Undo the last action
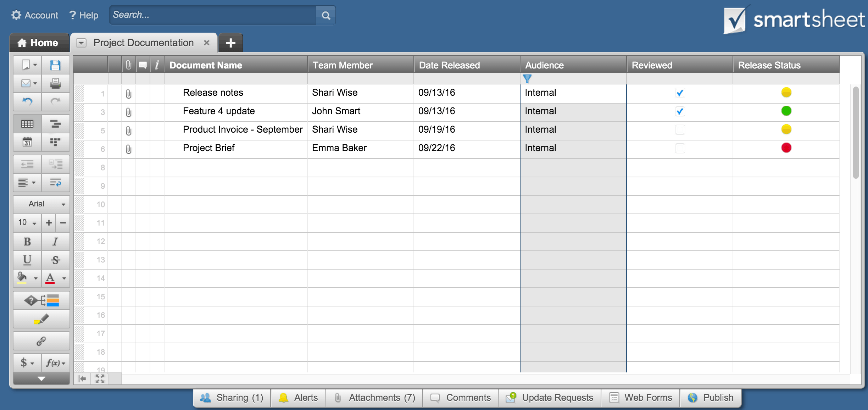 click(x=27, y=102)
